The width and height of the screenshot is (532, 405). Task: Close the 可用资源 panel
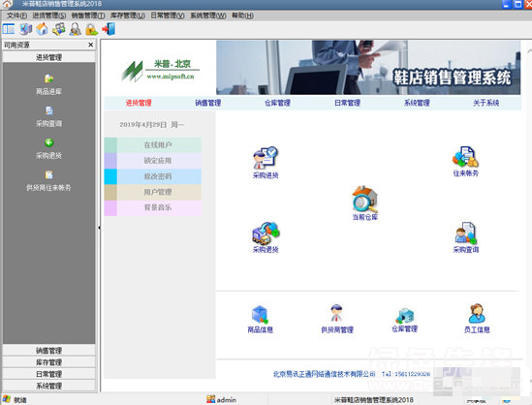click(90, 45)
